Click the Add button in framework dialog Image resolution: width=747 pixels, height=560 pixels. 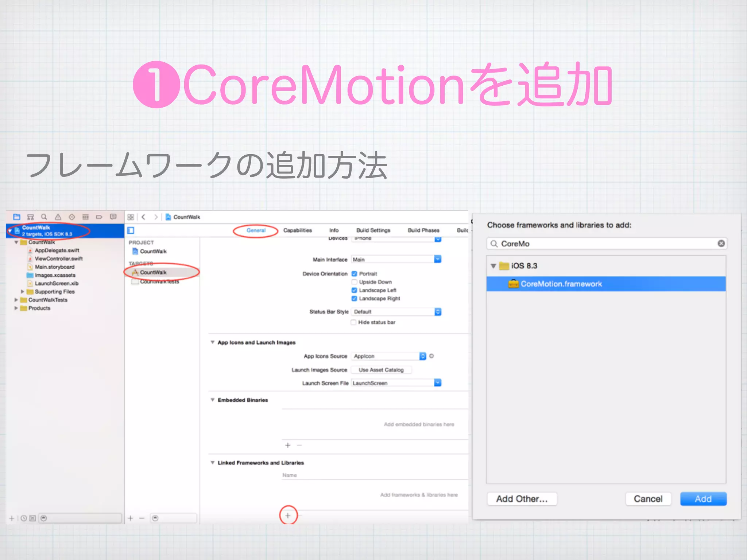703,499
